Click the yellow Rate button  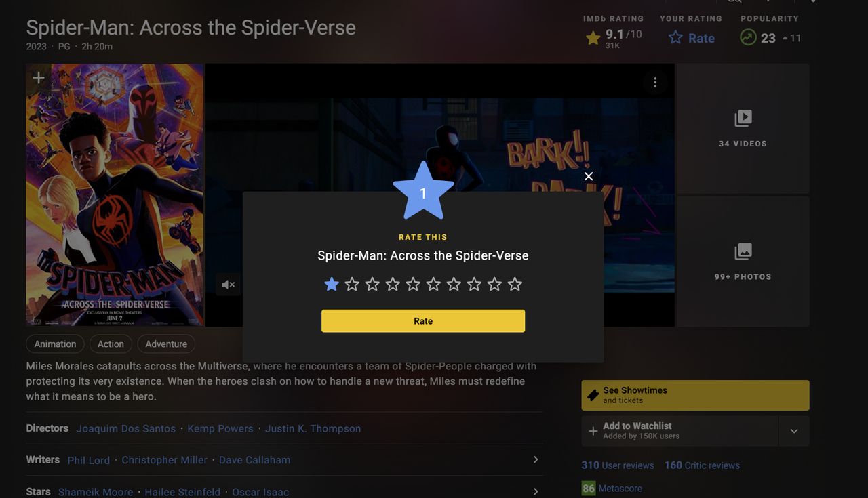click(x=423, y=321)
